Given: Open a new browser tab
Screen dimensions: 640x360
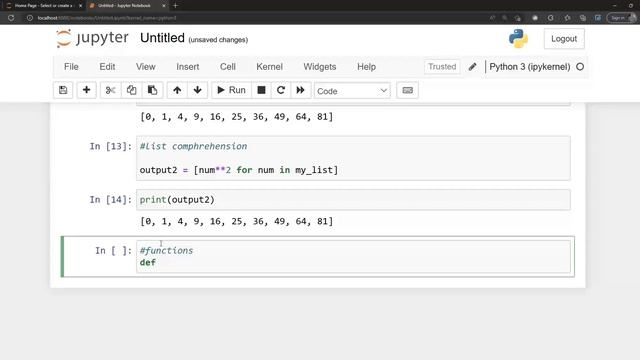Looking at the screenshot, I should click(x=176, y=6).
